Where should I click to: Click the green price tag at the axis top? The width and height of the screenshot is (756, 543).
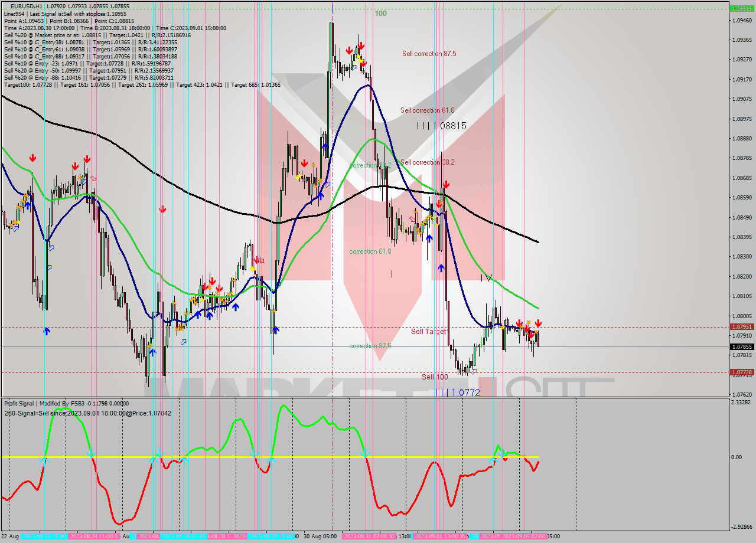pos(742,9)
